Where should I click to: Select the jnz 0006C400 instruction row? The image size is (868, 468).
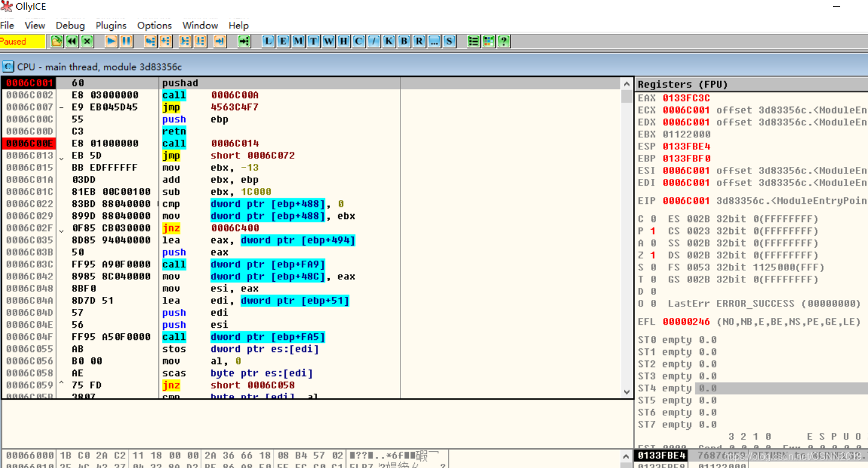[x=311, y=228]
